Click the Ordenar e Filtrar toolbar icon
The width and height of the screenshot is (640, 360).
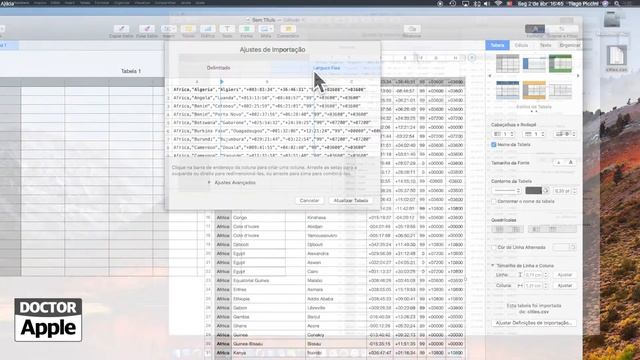pyautogui.click(x=562, y=29)
